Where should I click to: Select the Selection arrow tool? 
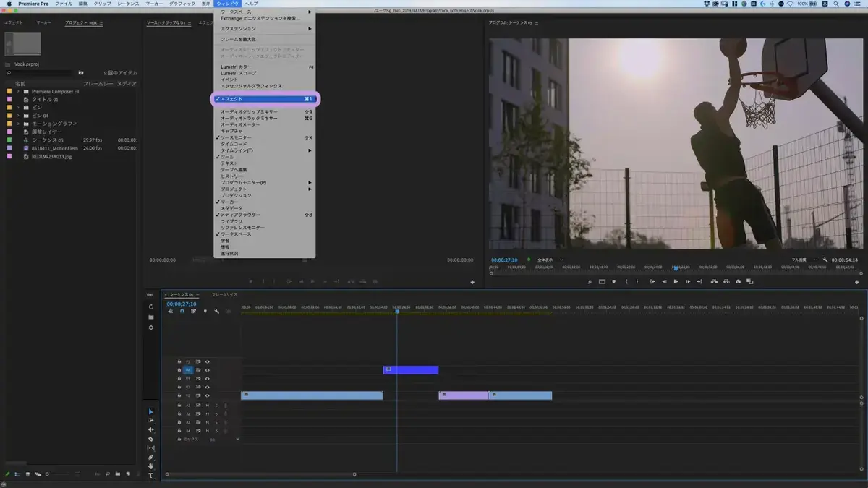coord(151,411)
